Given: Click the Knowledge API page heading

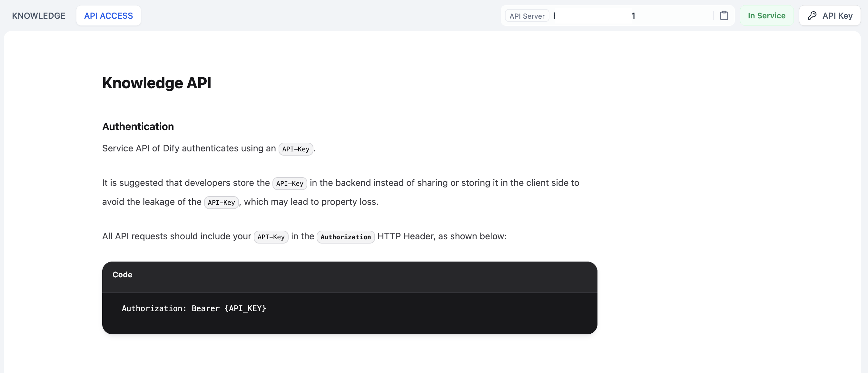Looking at the screenshot, I should tap(157, 83).
